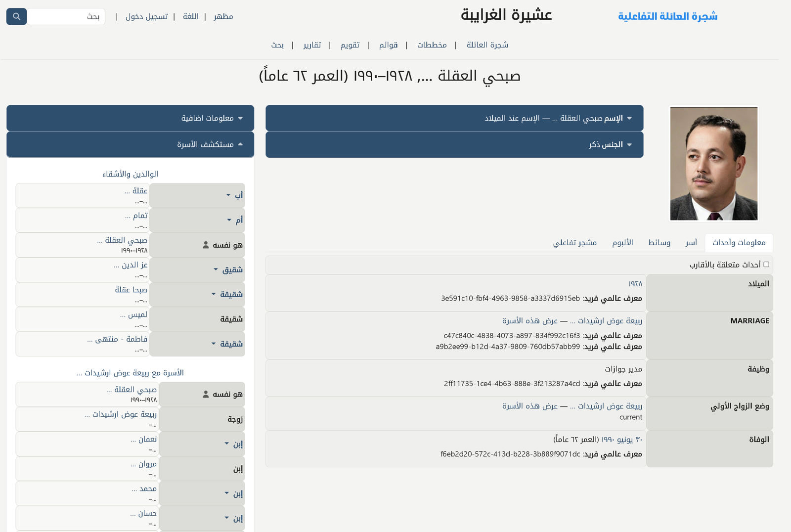The height and width of the screenshot is (532, 791).
Task: Click the portrait photo thumbnail
Action: click(x=713, y=164)
